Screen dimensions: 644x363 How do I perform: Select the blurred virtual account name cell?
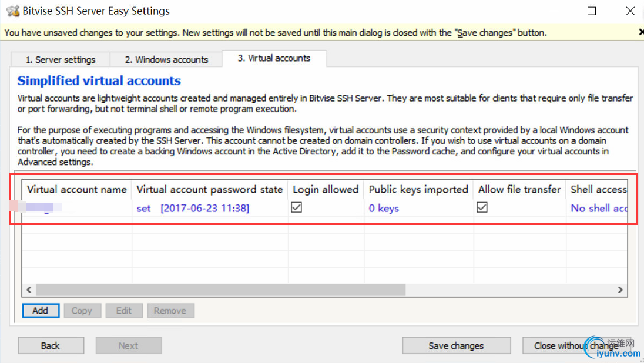(77, 208)
